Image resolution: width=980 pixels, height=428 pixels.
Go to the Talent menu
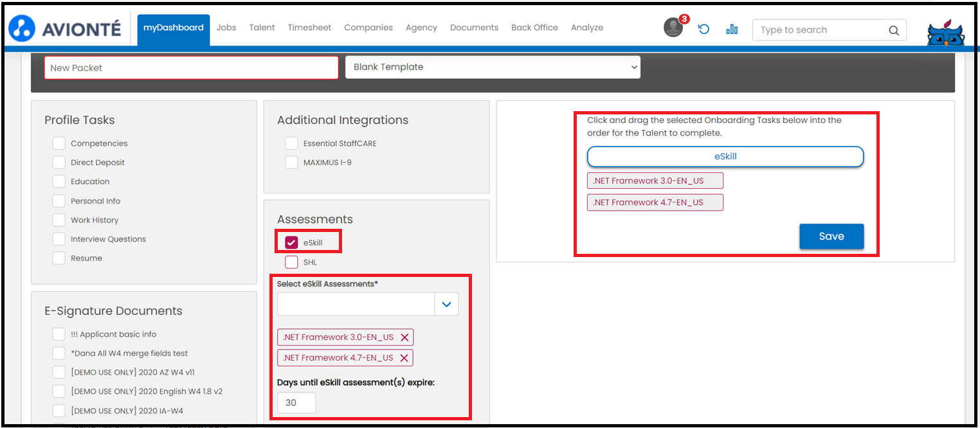coord(262,28)
